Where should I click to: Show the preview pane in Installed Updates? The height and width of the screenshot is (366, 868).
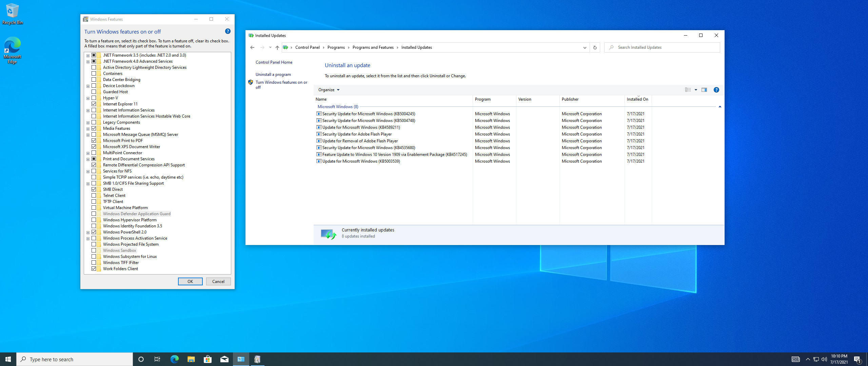pyautogui.click(x=704, y=90)
